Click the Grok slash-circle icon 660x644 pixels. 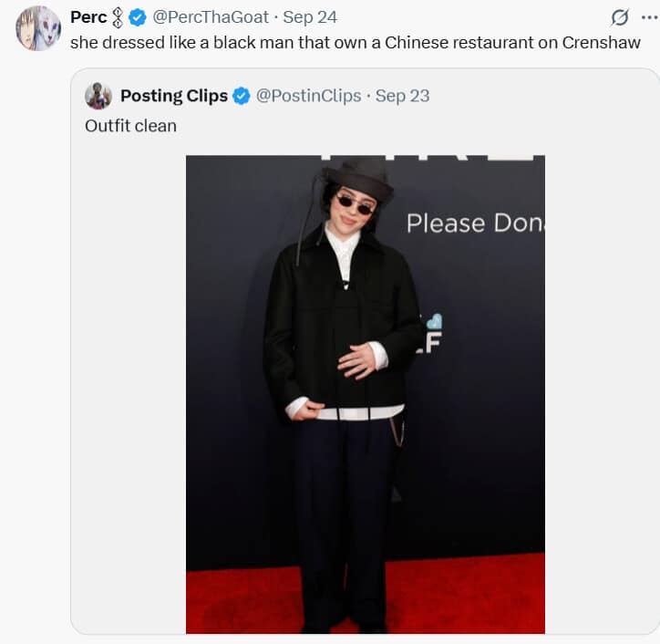pyautogui.click(x=620, y=17)
